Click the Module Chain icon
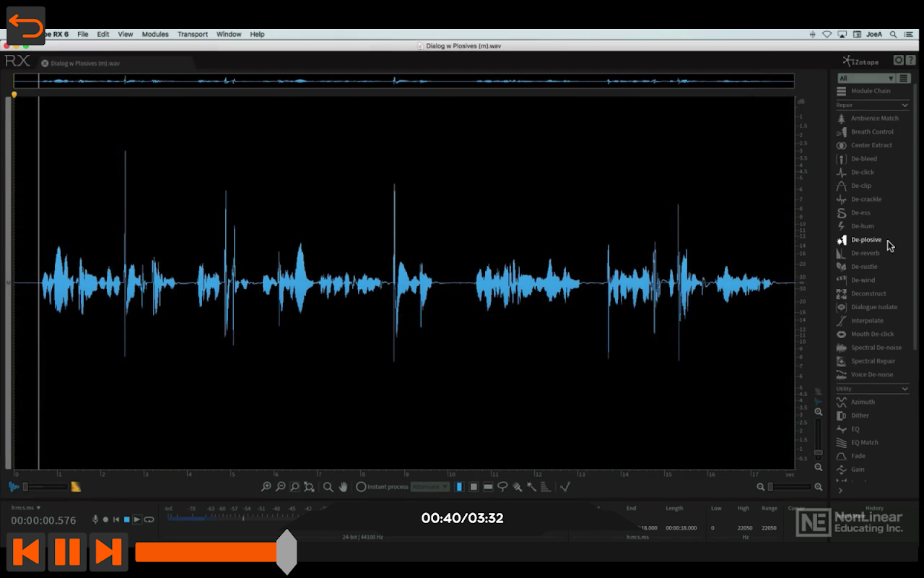 coord(841,91)
